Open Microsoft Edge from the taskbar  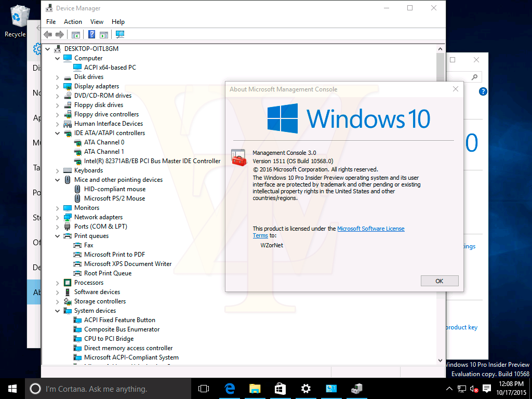click(x=229, y=389)
